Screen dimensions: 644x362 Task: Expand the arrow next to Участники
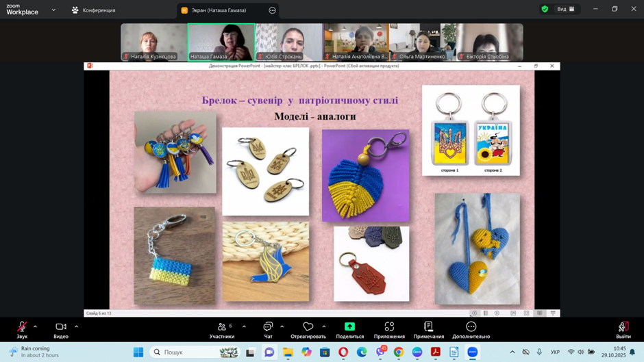244,326
